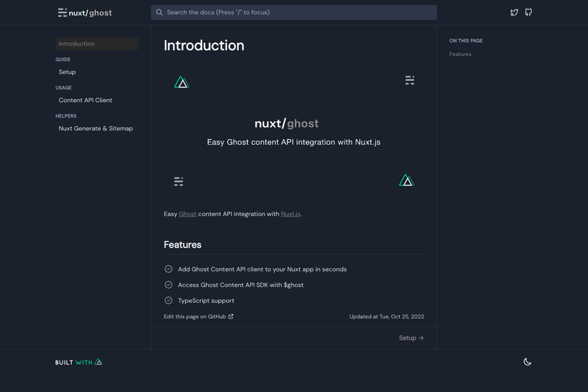This screenshot has width=588, height=392.
Task: Click check icon beside Access Ghost Content API SDK
Action: (x=168, y=285)
